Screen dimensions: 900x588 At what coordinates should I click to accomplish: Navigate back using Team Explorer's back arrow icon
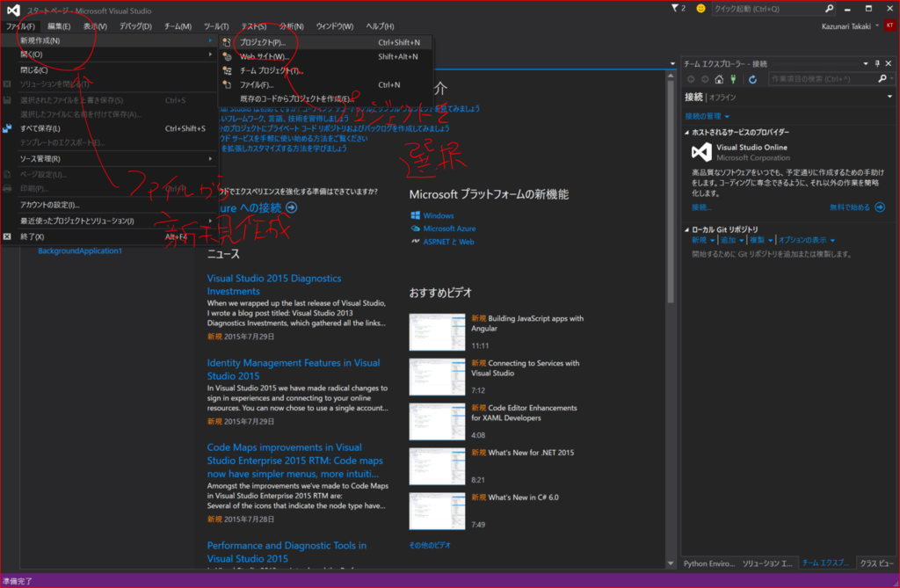(692, 79)
